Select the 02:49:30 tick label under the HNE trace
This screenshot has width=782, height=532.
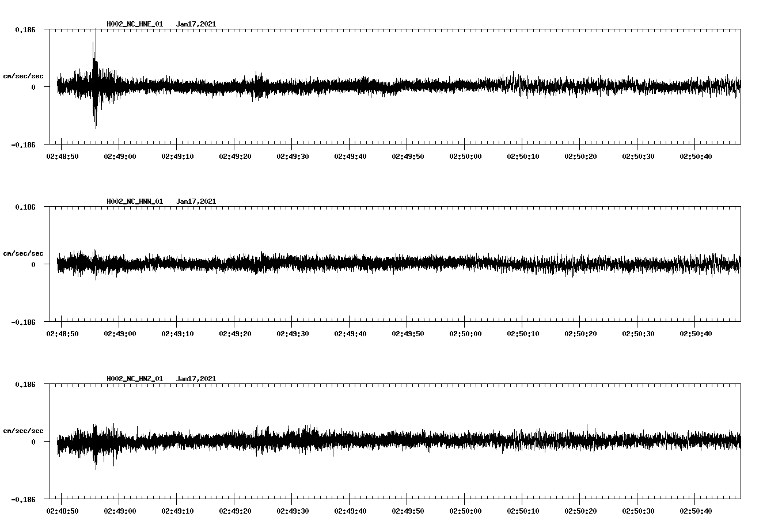click(x=294, y=155)
